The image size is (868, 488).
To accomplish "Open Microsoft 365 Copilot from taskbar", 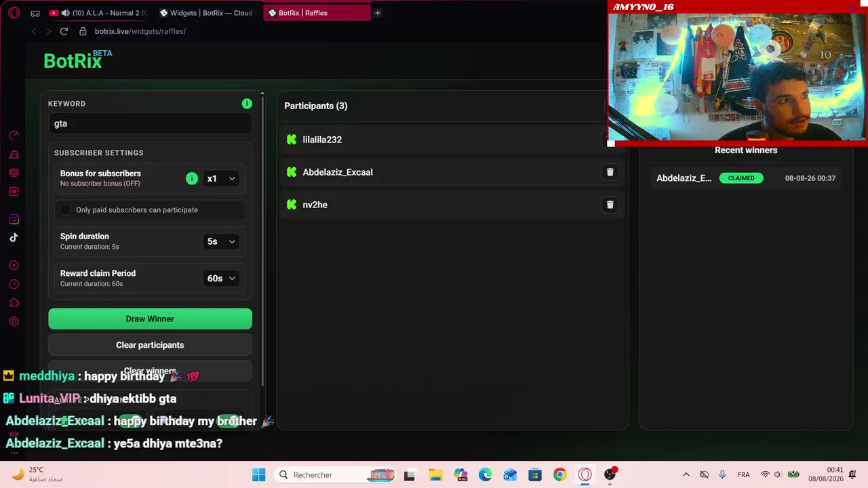I will click(x=460, y=474).
